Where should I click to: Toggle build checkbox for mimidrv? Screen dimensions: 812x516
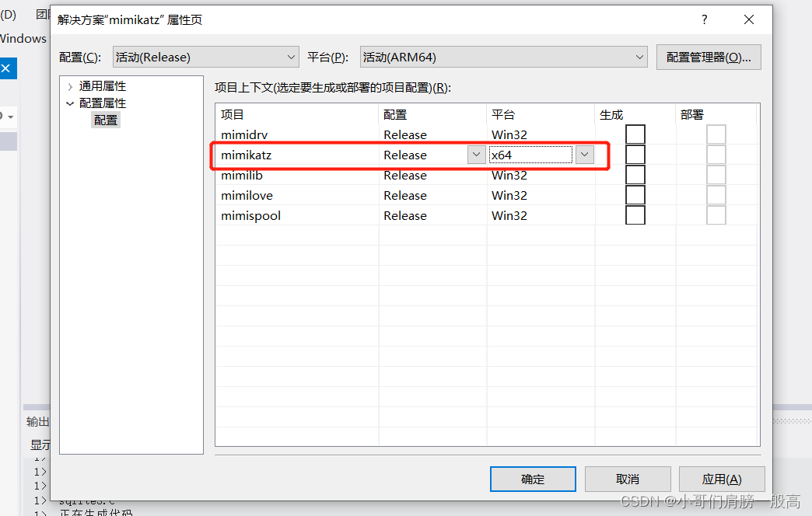click(x=635, y=134)
